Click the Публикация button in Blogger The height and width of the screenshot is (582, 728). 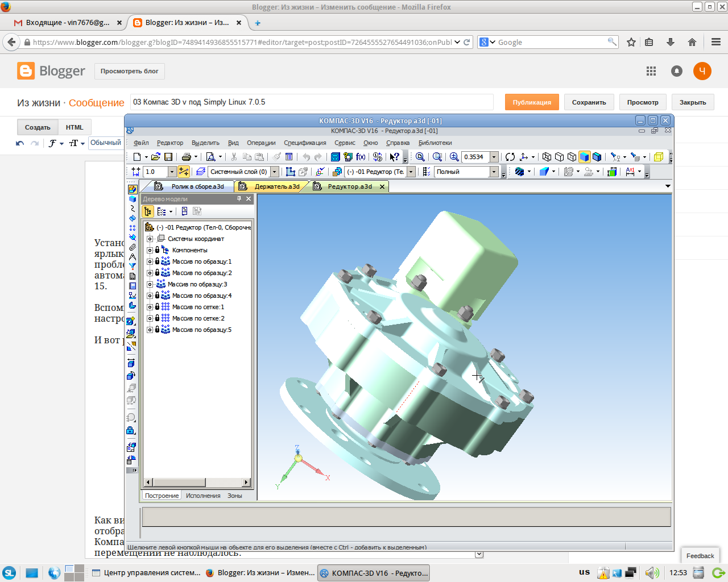pyautogui.click(x=532, y=102)
